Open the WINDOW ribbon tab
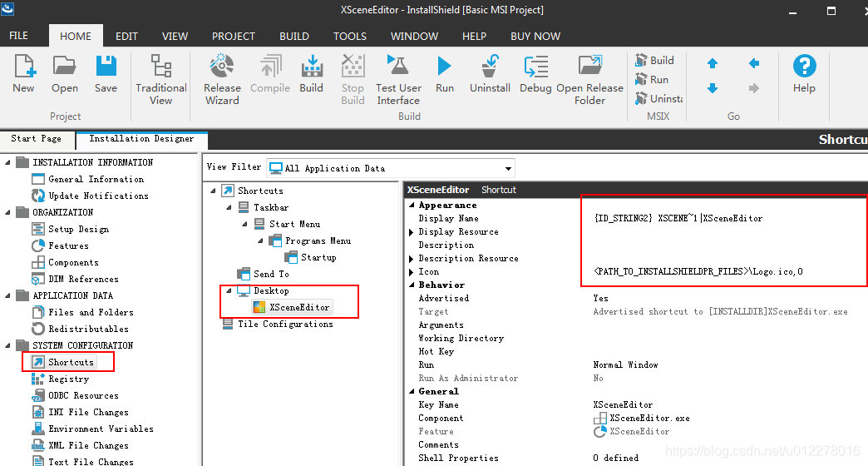This screenshot has width=868, height=466. [x=415, y=36]
